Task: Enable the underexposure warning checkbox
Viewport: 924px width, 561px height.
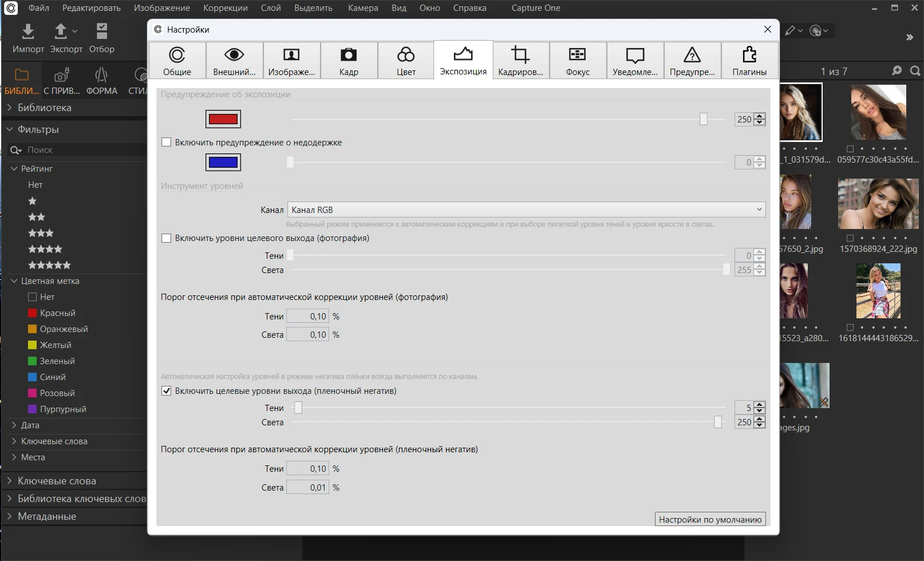Action: tap(167, 143)
